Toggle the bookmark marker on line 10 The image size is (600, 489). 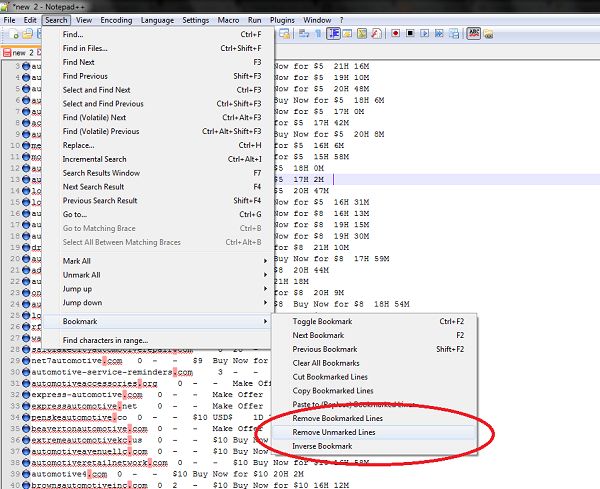[x=26, y=145]
